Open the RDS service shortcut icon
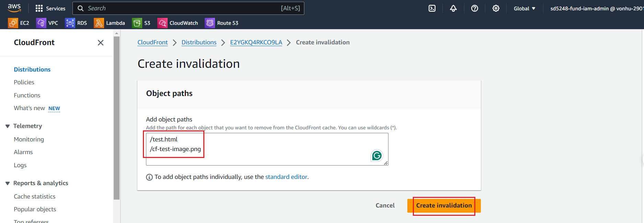644x223 pixels. point(70,23)
